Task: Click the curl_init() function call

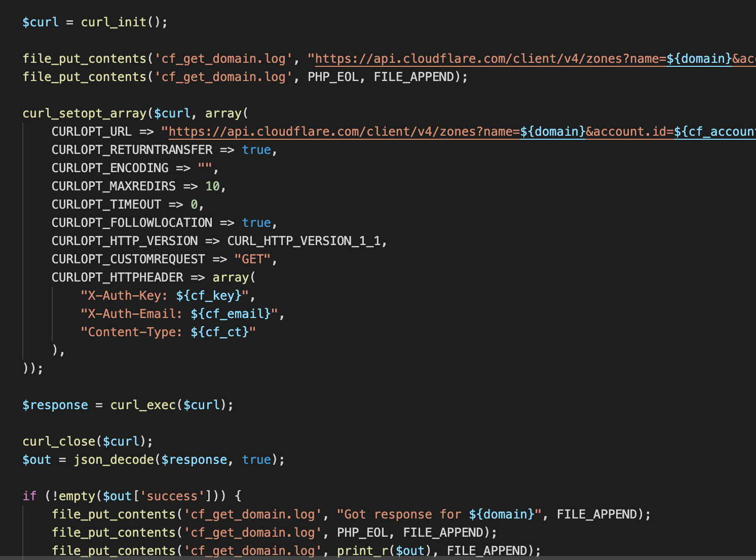Action: (x=121, y=22)
